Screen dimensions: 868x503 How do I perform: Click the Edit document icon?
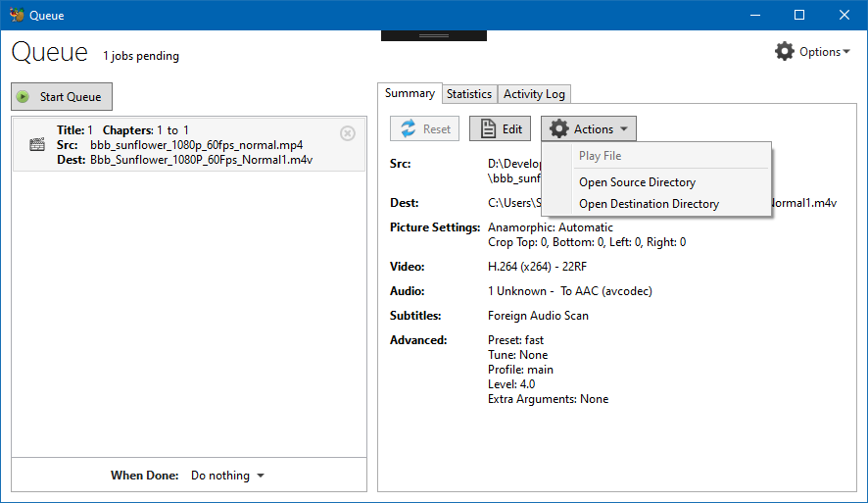point(488,128)
